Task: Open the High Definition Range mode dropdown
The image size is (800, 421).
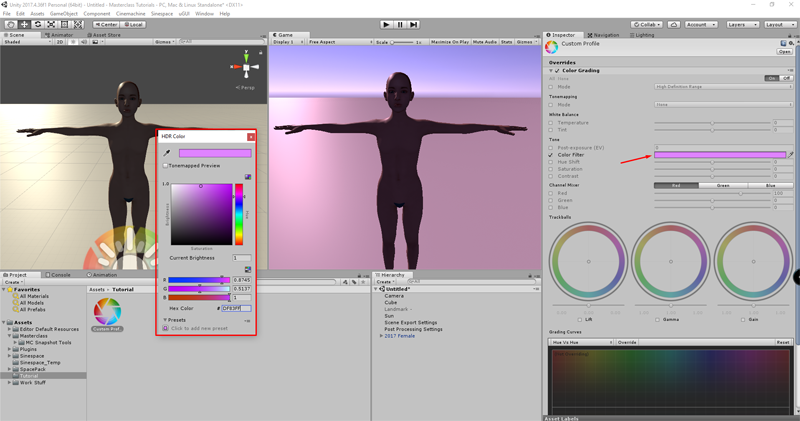Action: [x=723, y=87]
